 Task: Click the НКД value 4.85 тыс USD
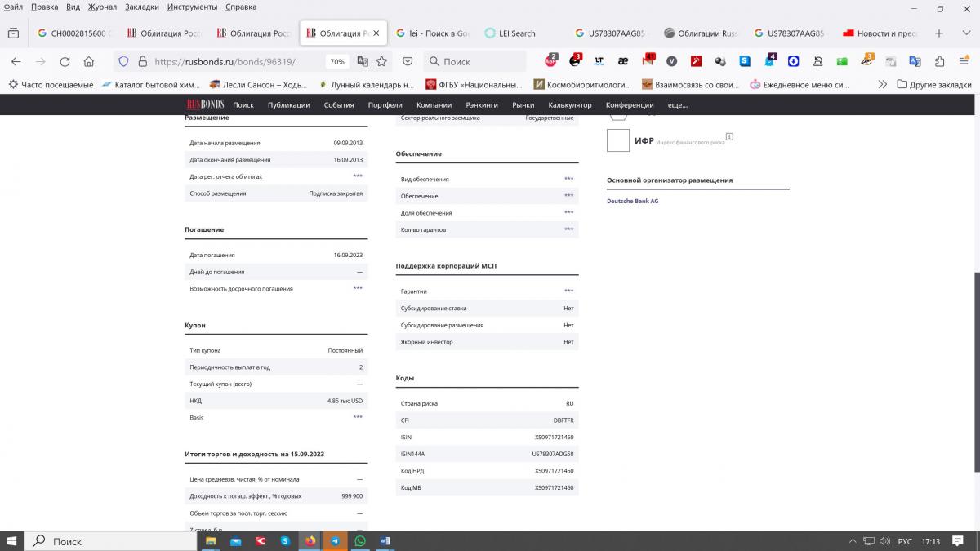click(x=345, y=401)
